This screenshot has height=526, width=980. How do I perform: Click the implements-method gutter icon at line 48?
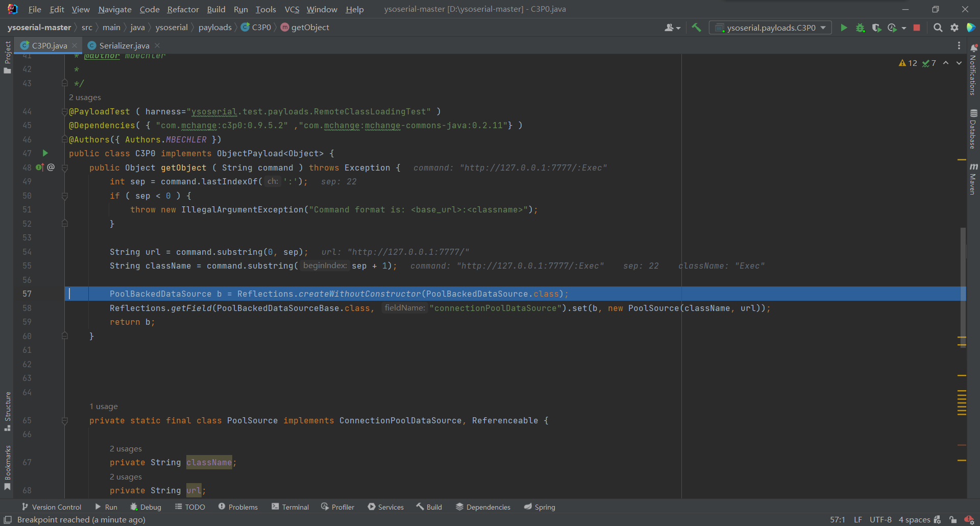[39, 167]
